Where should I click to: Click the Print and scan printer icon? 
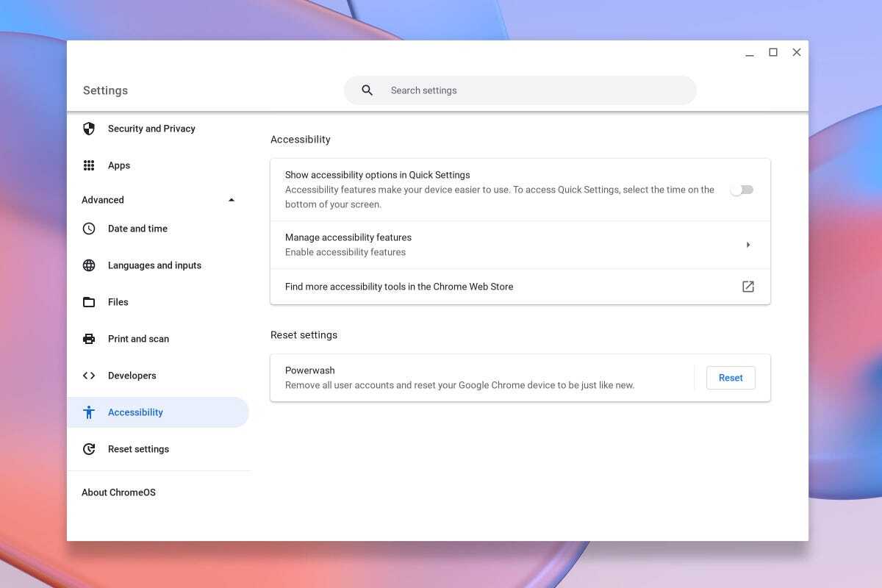[89, 339]
